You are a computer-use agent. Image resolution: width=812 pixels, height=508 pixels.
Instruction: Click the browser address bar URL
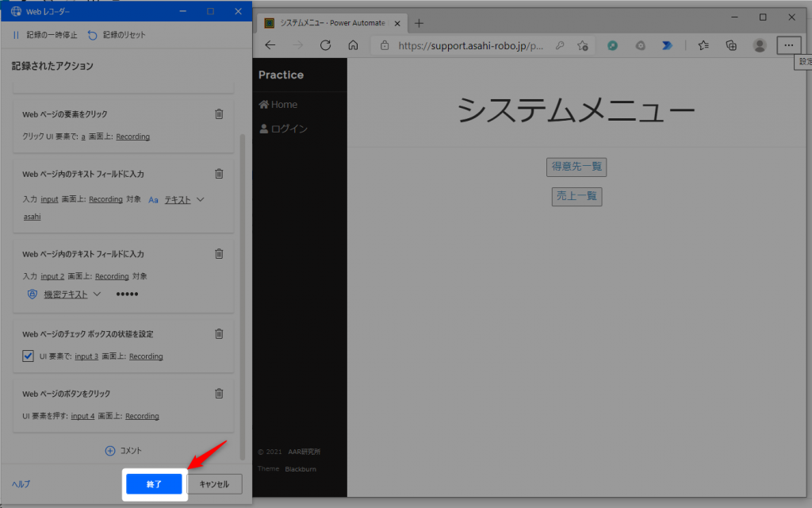471,45
